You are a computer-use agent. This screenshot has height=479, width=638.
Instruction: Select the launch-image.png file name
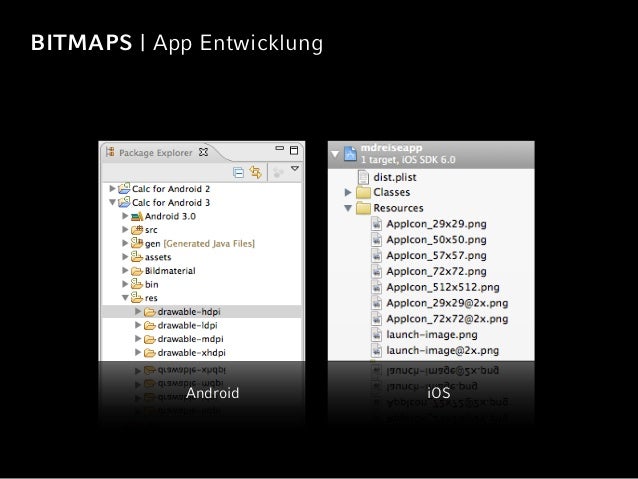click(x=432, y=335)
